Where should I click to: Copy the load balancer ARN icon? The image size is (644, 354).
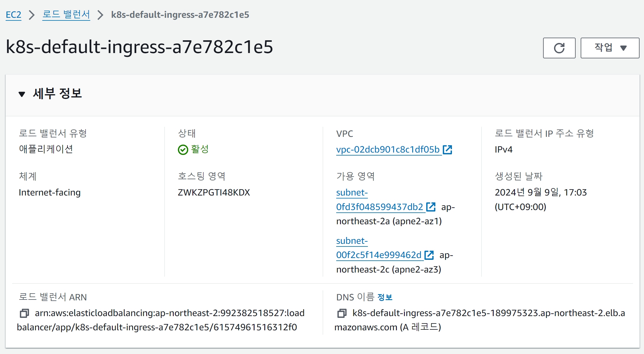click(x=24, y=313)
